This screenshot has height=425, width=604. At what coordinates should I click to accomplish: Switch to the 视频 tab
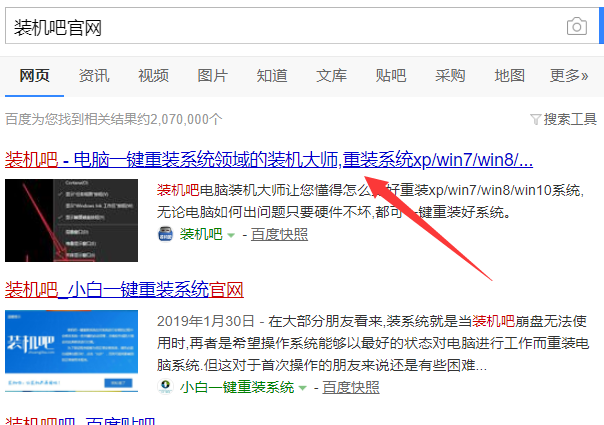(x=153, y=75)
